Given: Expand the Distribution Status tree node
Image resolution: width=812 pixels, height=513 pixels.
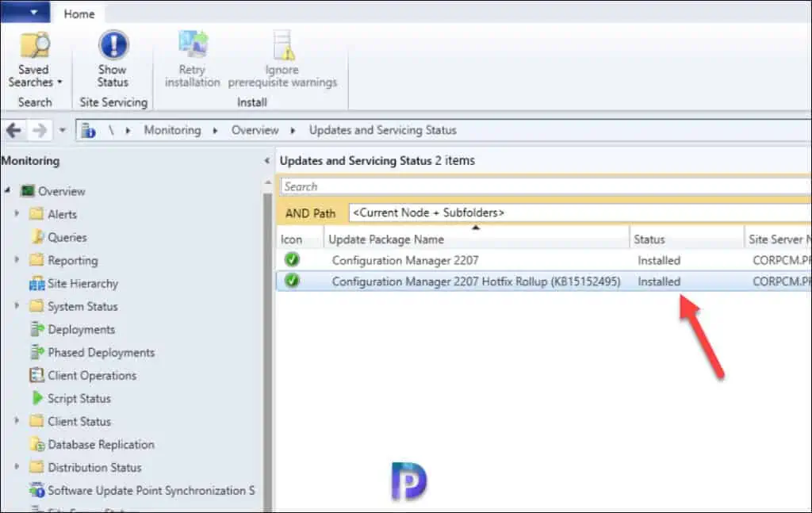Looking at the screenshot, I should [17, 466].
